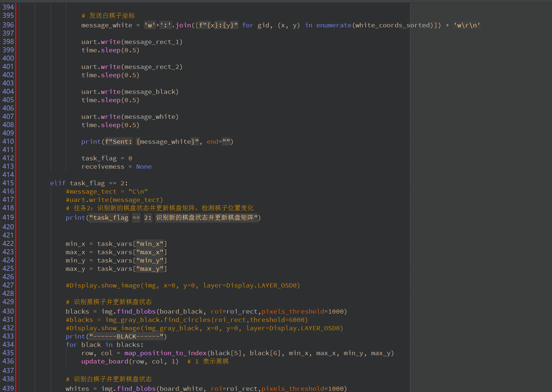The width and height of the screenshot is (552, 392).
Task: Click line number 430 in the gutter
Action: [8, 311]
